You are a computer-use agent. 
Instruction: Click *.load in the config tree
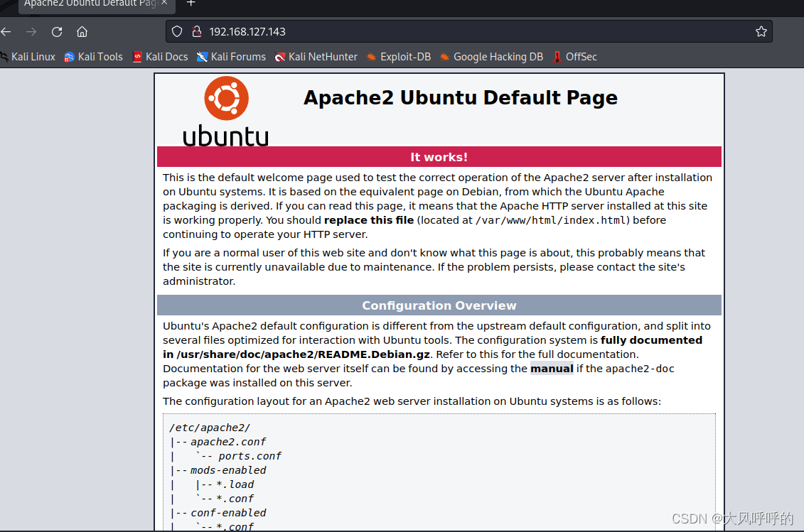pos(235,484)
